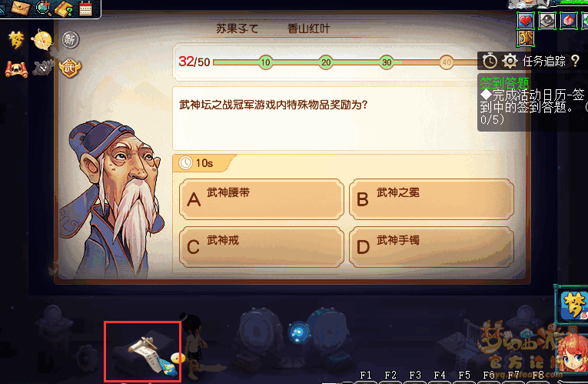588x384 pixels.
Task: Open the red calendar activity icon
Action: click(x=85, y=8)
